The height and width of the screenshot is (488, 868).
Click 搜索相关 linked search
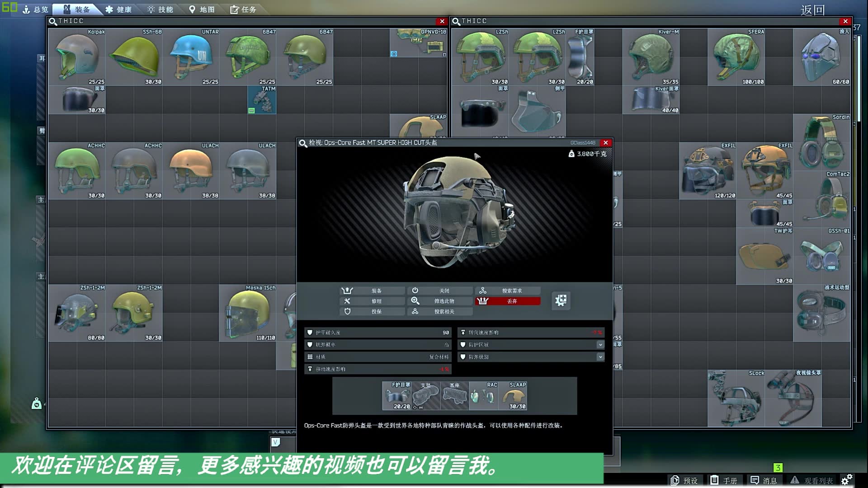pos(440,311)
